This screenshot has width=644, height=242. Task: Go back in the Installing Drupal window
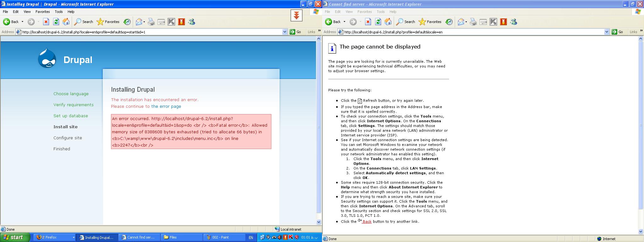pyautogui.click(x=11, y=22)
